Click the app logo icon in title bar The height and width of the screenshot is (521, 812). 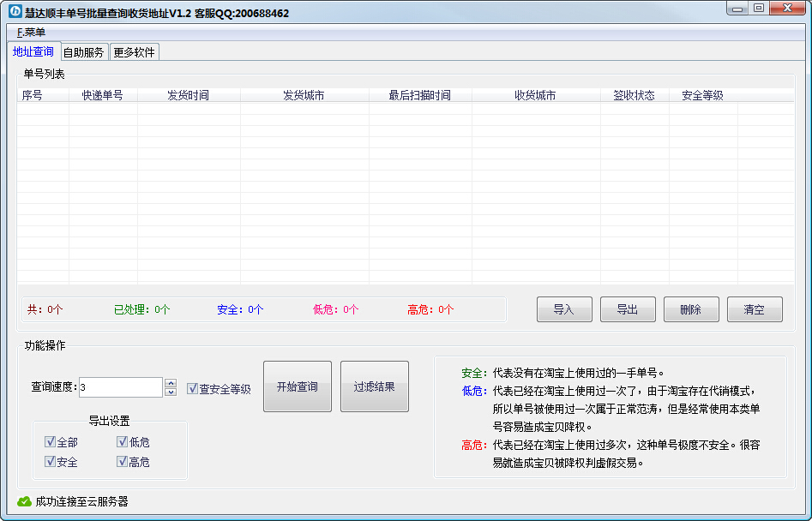coord(15,12)
